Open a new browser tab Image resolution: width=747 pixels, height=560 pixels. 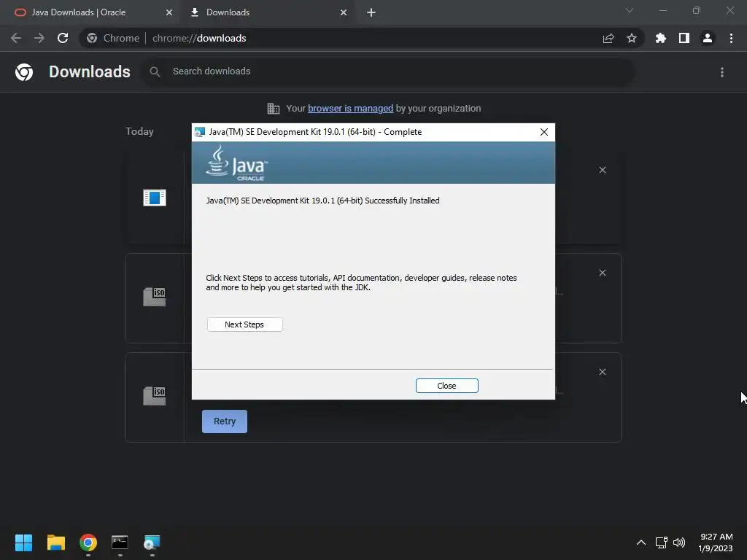[371, 12]
